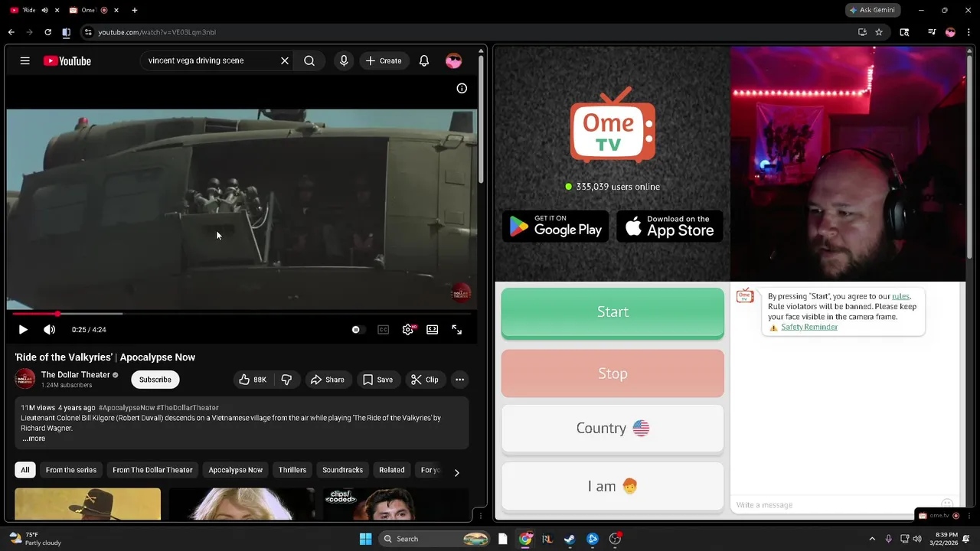This screenshot has height=551, width=980.
Task: Open the #ApocalypseNow hashtag link
Action: click(126, 408)
